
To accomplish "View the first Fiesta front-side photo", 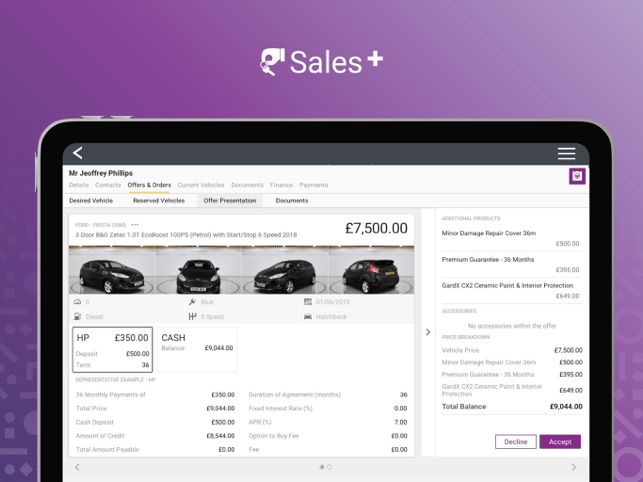I will coord(112,270).
